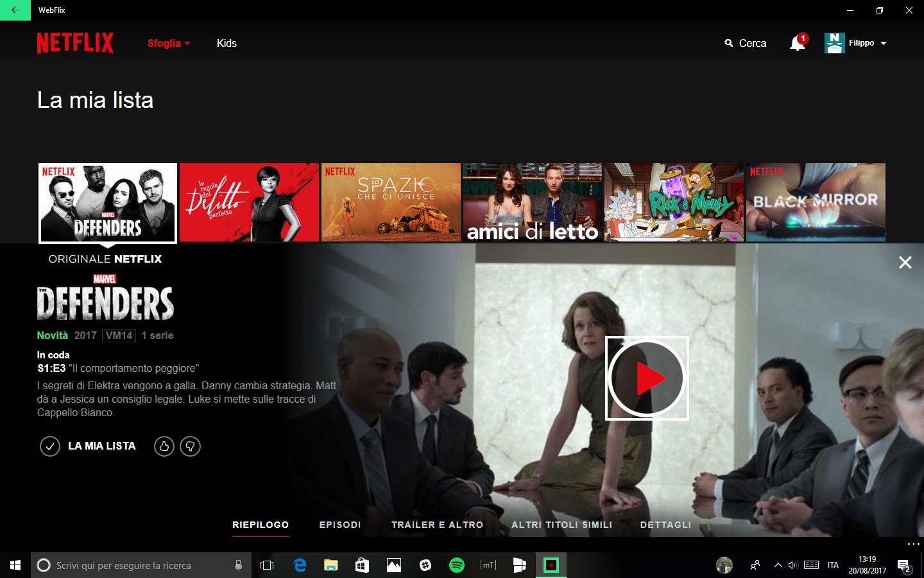Select The Defenders thumbnail in La mia lista

[x=108, y=203]
